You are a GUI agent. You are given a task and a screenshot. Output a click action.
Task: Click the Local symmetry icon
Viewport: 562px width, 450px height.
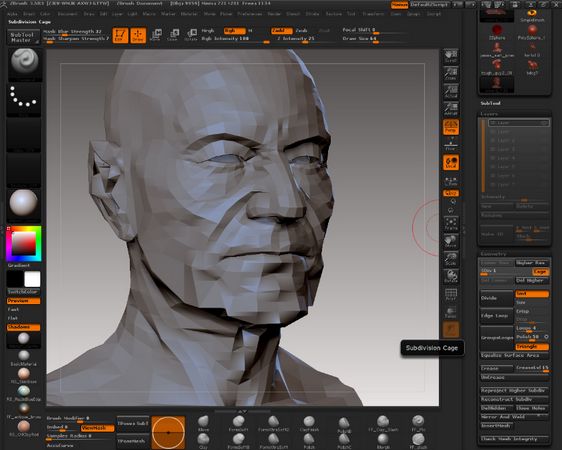tap(451, 163)
